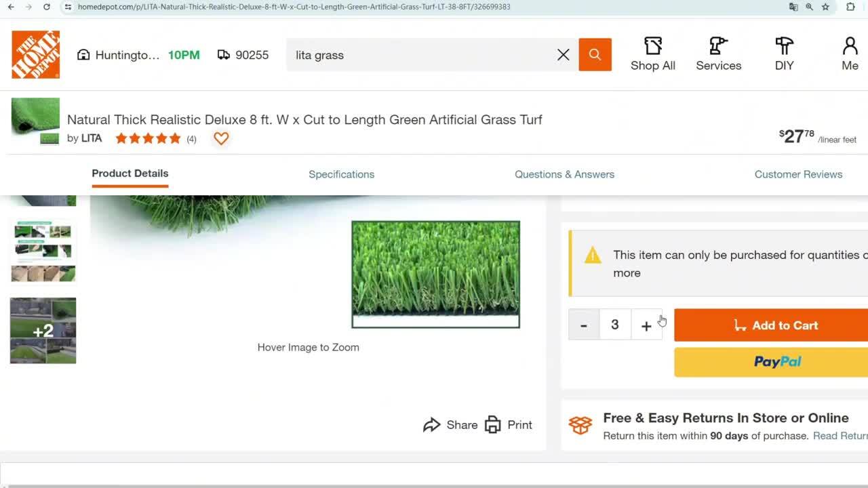The height and width of the screenshot is (488, 868).
Task: Decrease quantity with the minus button
Action: [583, 325]
